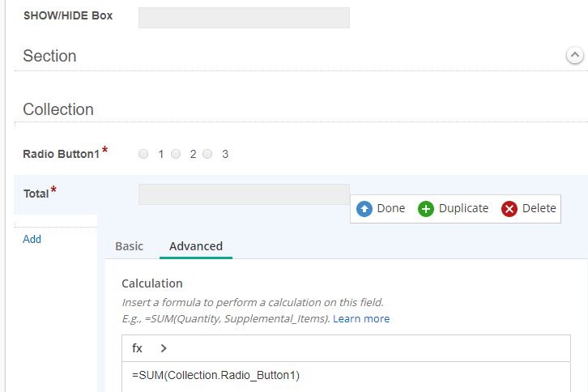Open the Learn more link

[x=361, y=318]
